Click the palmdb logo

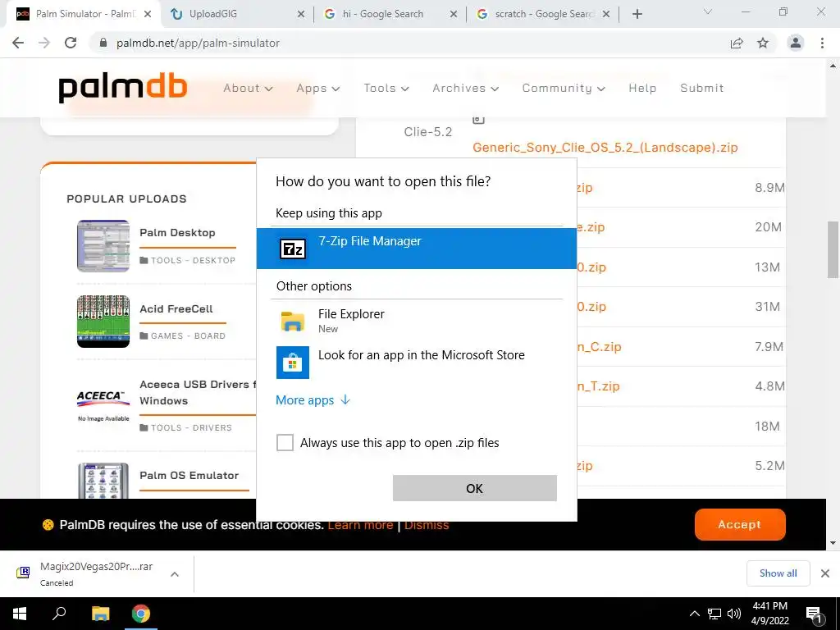click(123, 89)
